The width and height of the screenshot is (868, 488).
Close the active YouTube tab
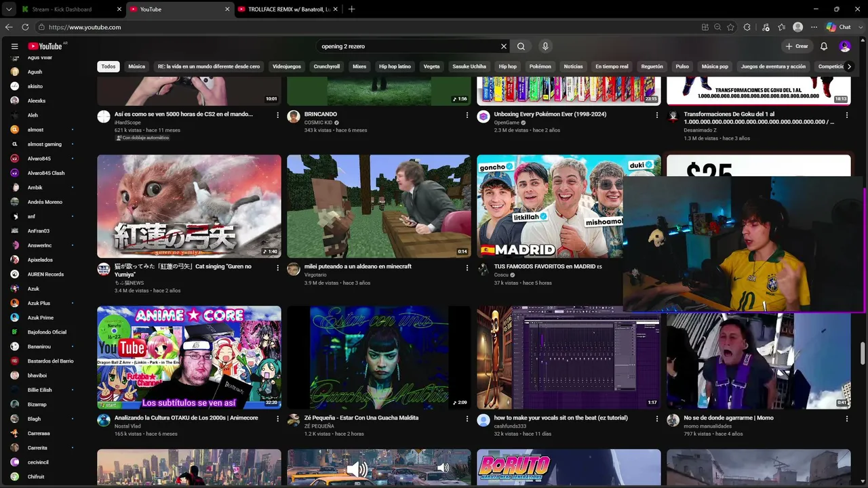pos(227,9)
